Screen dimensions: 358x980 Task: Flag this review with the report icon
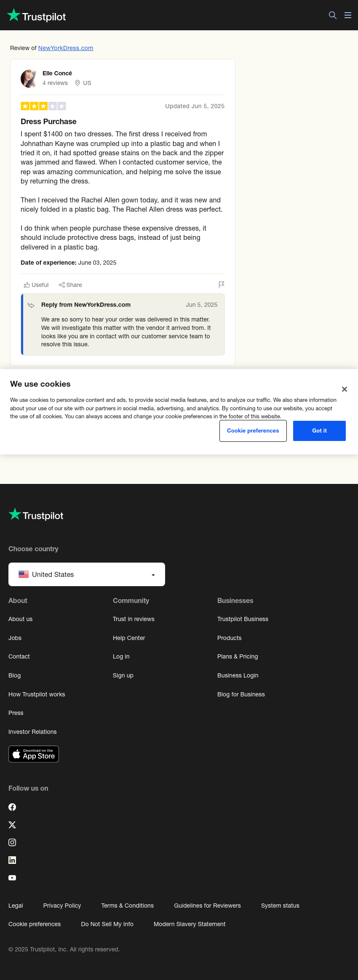click(222, 285)
